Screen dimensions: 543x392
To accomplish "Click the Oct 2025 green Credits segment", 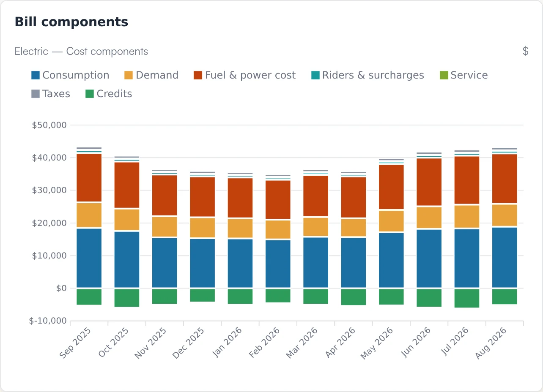I will click(127, 298).
